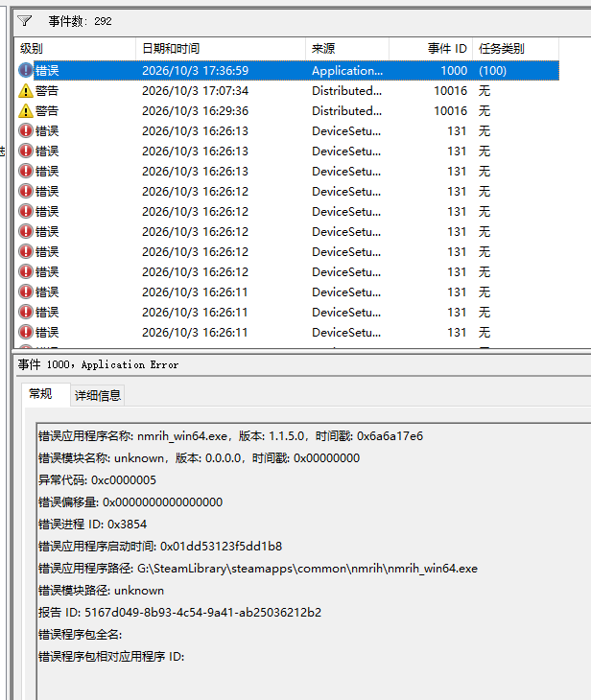Select the date cell 2026/10/3 17:36:59

195,71
